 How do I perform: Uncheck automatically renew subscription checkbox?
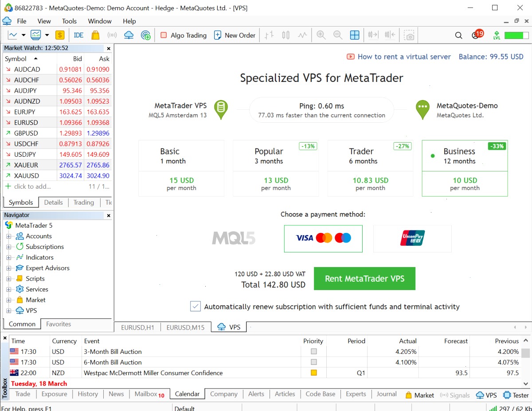click(196, 306)
